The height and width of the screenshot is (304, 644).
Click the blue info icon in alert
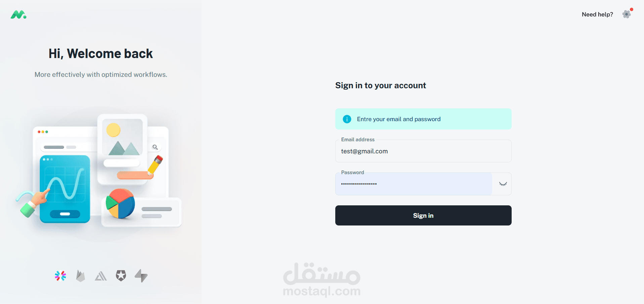tap(347, 119)
